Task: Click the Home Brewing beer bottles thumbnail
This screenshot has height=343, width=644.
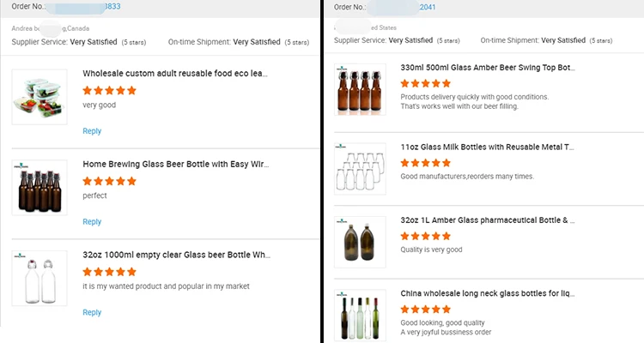Action: [x=39, y=188]
